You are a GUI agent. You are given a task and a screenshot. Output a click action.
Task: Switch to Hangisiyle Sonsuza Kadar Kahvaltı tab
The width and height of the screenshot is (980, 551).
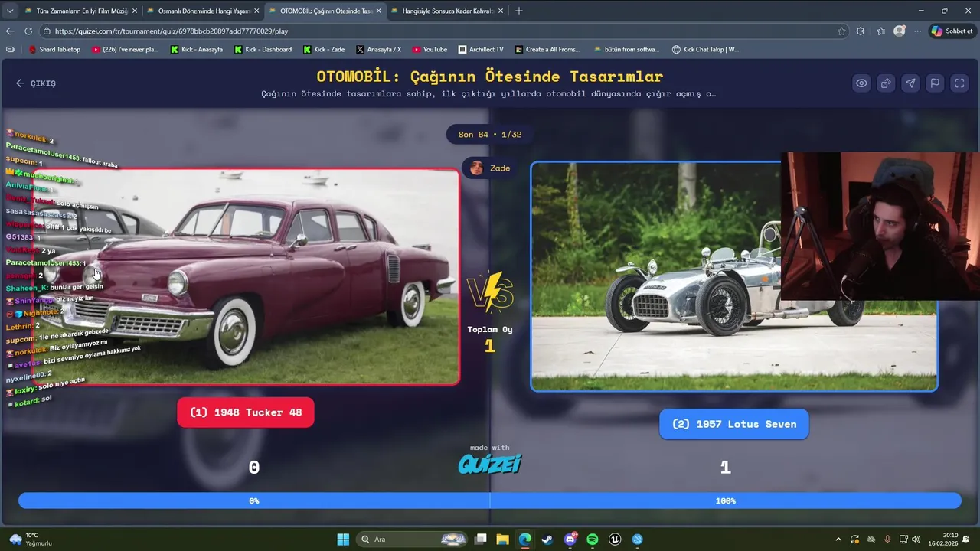(447, 11)
